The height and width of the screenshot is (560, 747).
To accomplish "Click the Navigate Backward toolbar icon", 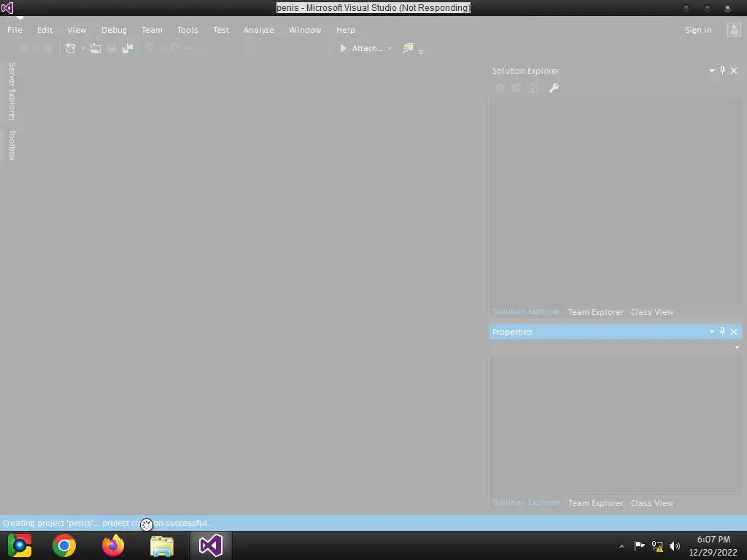I will tap(23, 48).
